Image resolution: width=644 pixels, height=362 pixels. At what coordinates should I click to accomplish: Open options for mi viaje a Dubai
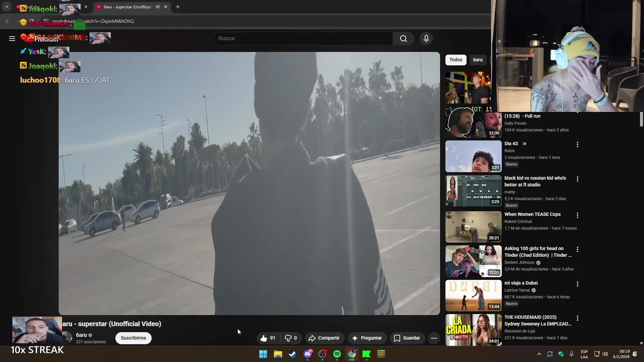578,284
